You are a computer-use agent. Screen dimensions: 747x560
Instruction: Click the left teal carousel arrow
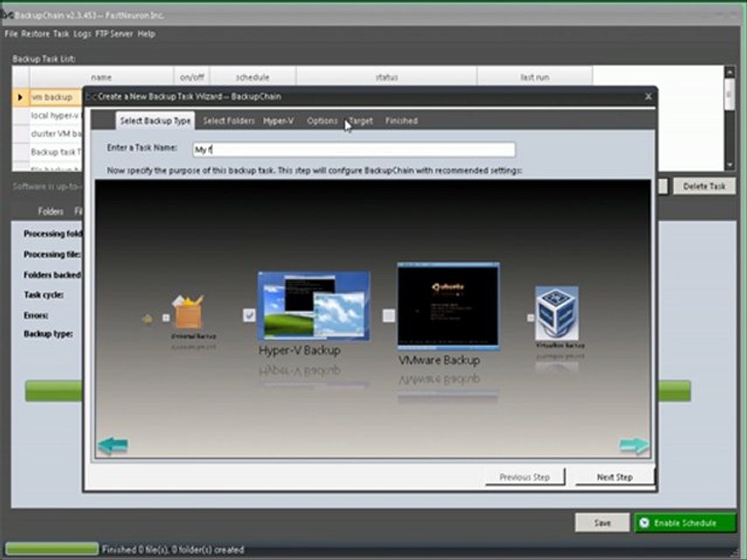[x=113, y=446]
